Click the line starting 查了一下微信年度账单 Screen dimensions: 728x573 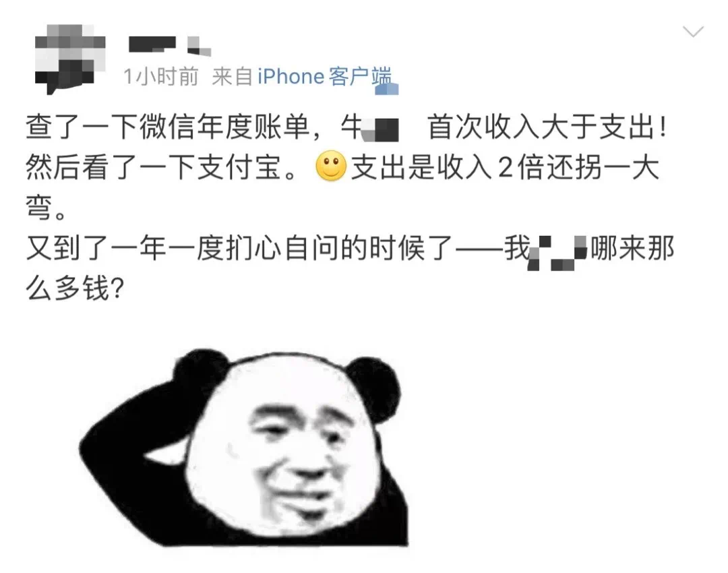tap(346, 127)
